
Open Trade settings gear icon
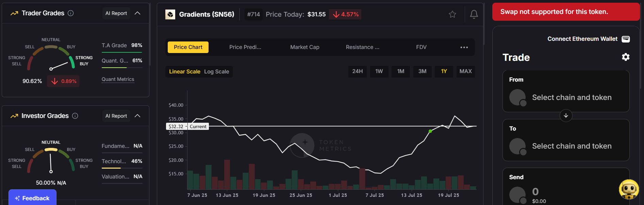coord(626,57)
